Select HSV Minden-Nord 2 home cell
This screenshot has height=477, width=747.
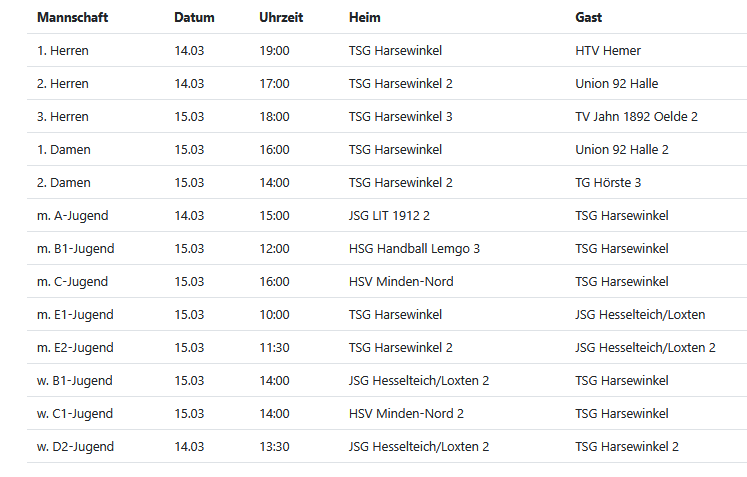pos(406,414)
